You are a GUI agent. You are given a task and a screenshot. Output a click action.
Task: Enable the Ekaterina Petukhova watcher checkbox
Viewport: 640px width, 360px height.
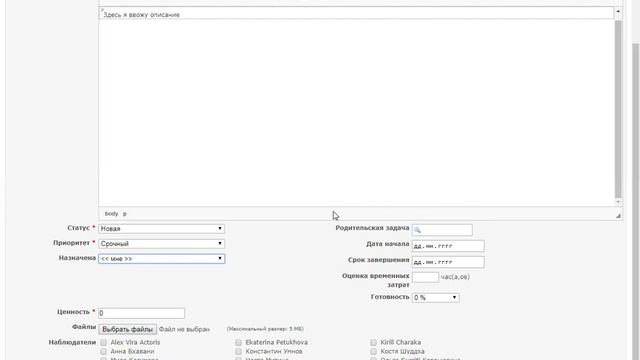coord(238,342)
